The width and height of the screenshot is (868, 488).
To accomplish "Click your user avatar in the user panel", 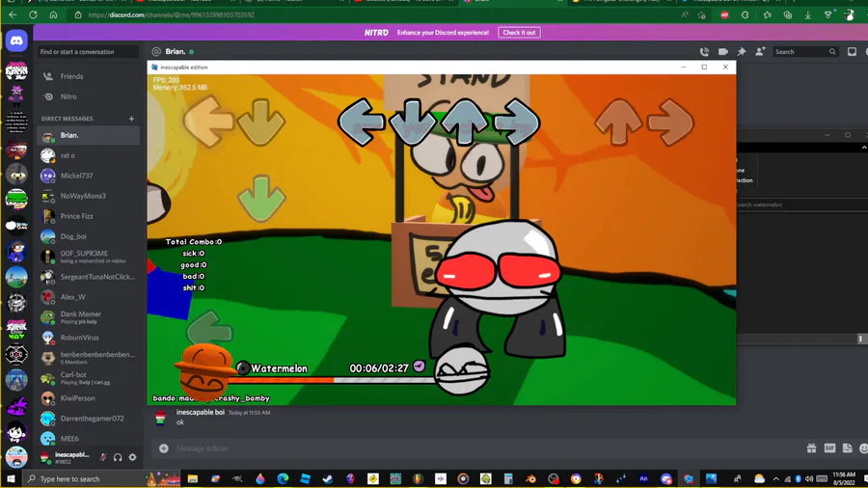I will tap(46, 457).
